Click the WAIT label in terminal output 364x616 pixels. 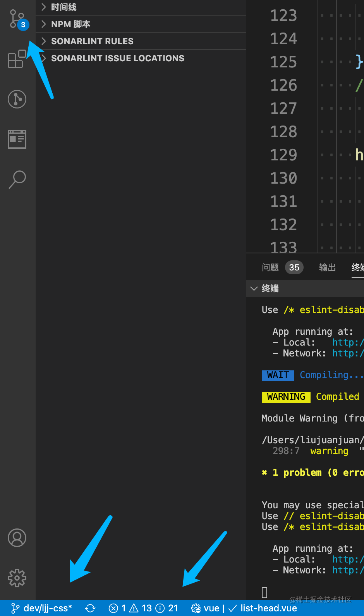278,375
